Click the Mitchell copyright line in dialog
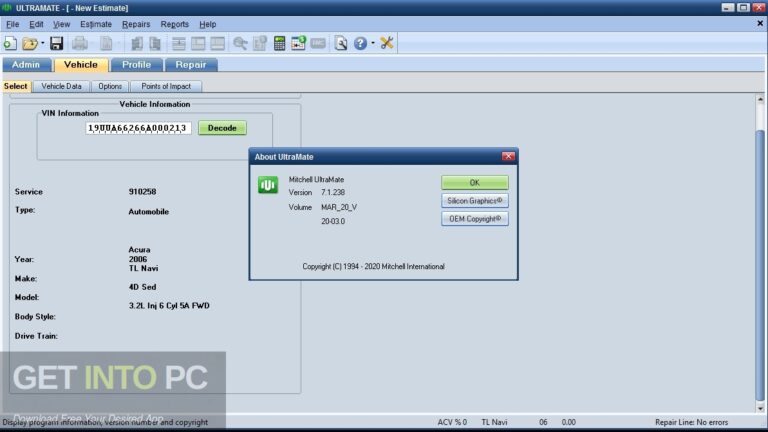768x432 pixels. click(x=374, y=266)
